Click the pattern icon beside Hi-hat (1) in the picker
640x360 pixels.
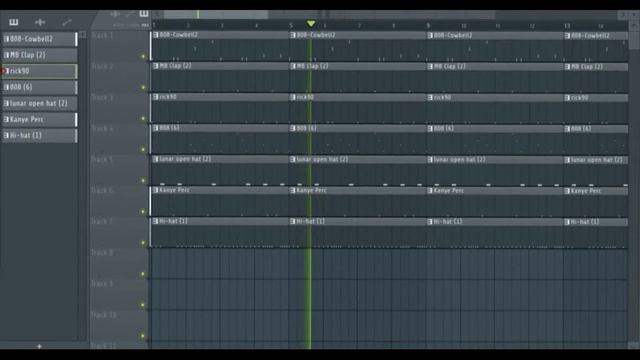pos(6,136)
